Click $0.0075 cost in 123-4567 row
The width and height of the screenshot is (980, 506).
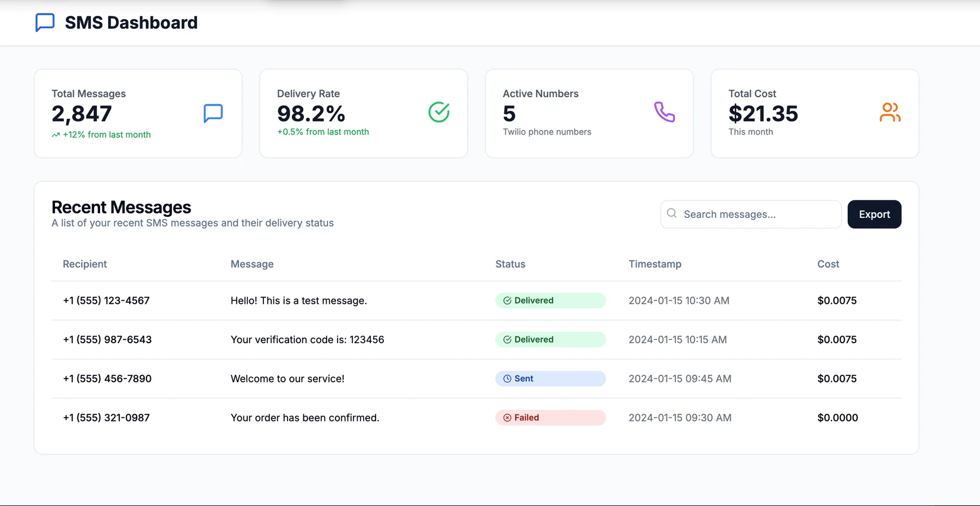[x=837, y=301]
